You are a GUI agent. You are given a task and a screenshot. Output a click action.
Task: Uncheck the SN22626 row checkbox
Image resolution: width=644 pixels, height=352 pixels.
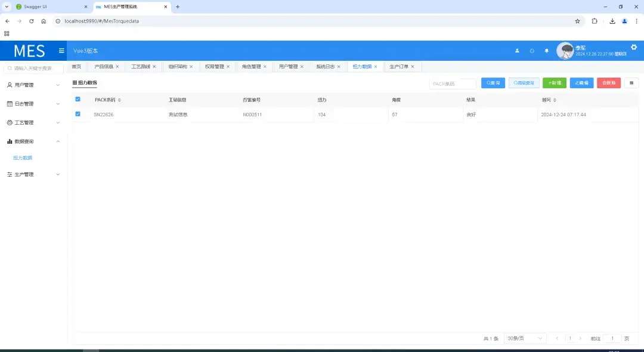77,114
